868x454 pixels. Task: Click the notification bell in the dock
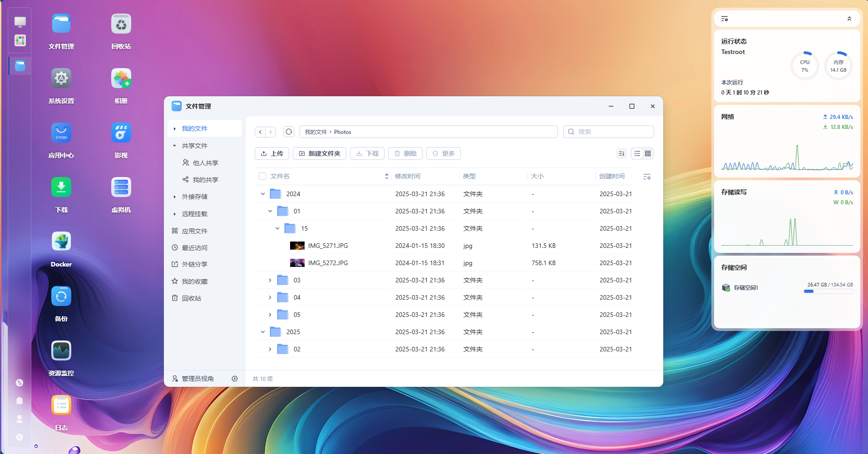(x=20, y=401)
